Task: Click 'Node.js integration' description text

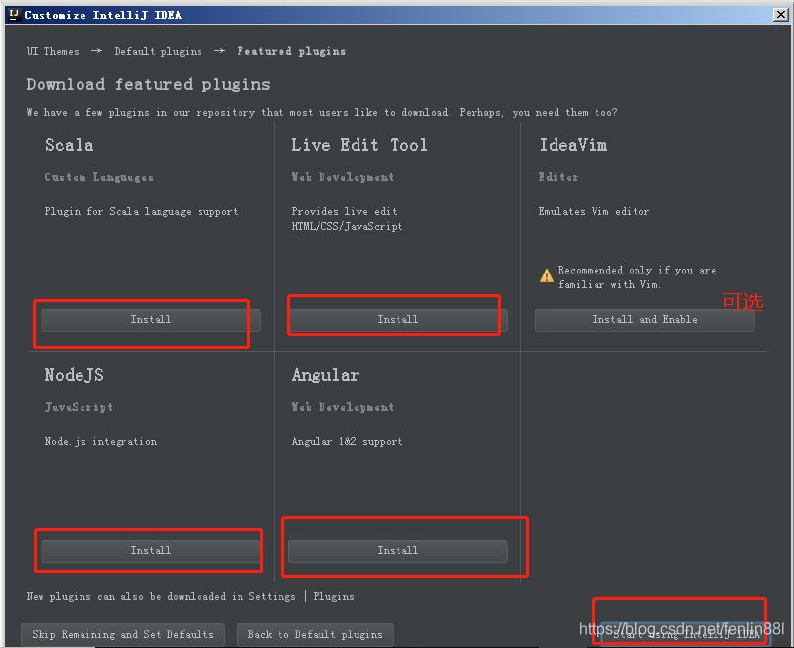Action: coord(101,441)
